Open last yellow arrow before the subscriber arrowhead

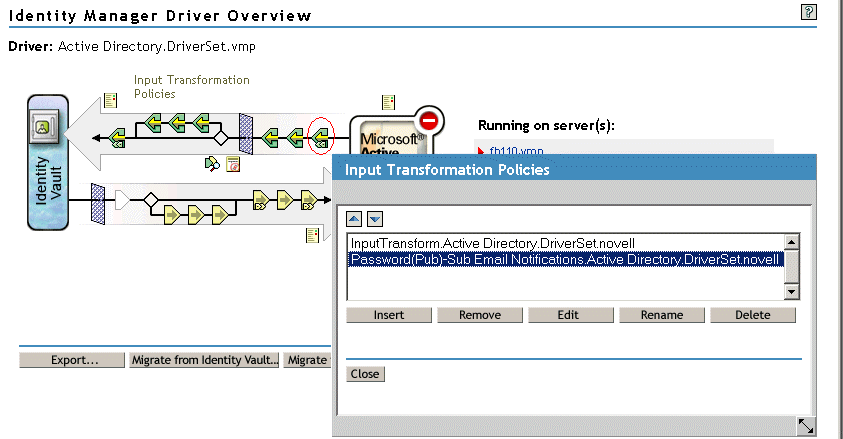pyautogui.click(x=309, y=200)
